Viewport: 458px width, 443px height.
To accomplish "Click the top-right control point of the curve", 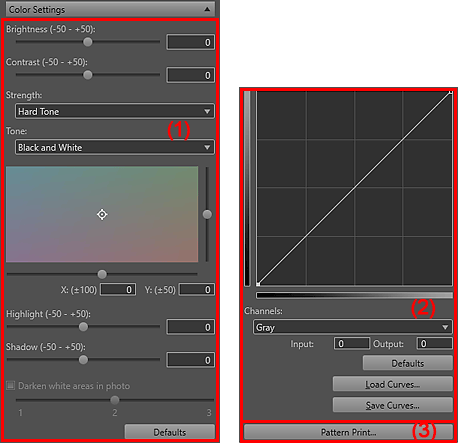I will pos(451,92).
